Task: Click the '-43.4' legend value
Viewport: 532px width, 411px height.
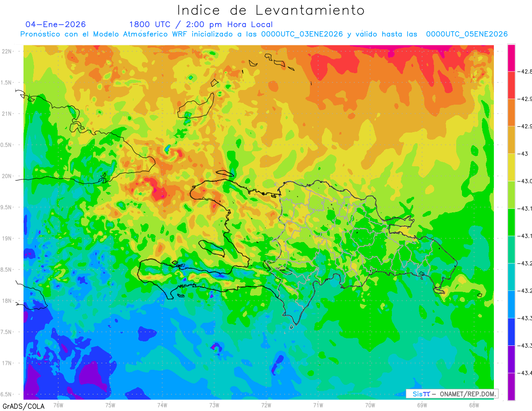Action: (x=525, y=373)
